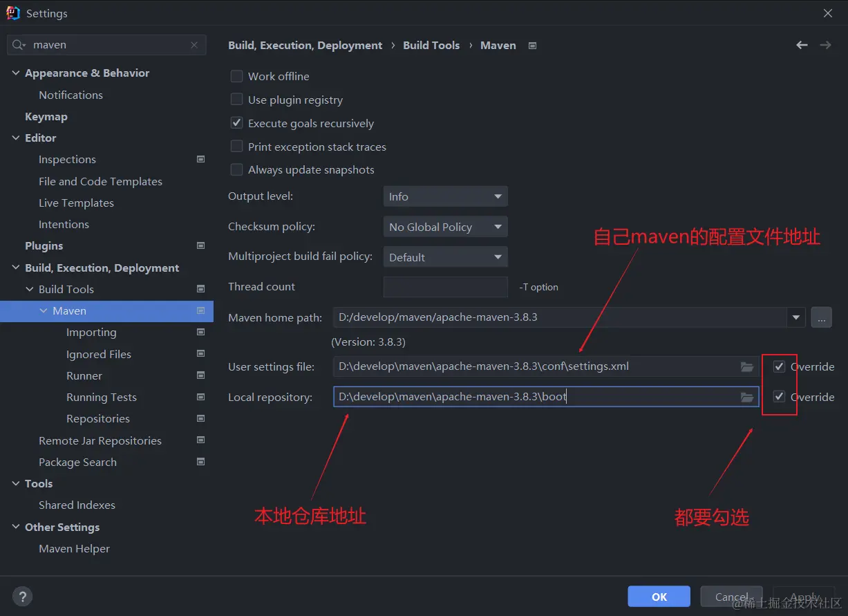Focus the Thread count input field

(x=446, y=287)
